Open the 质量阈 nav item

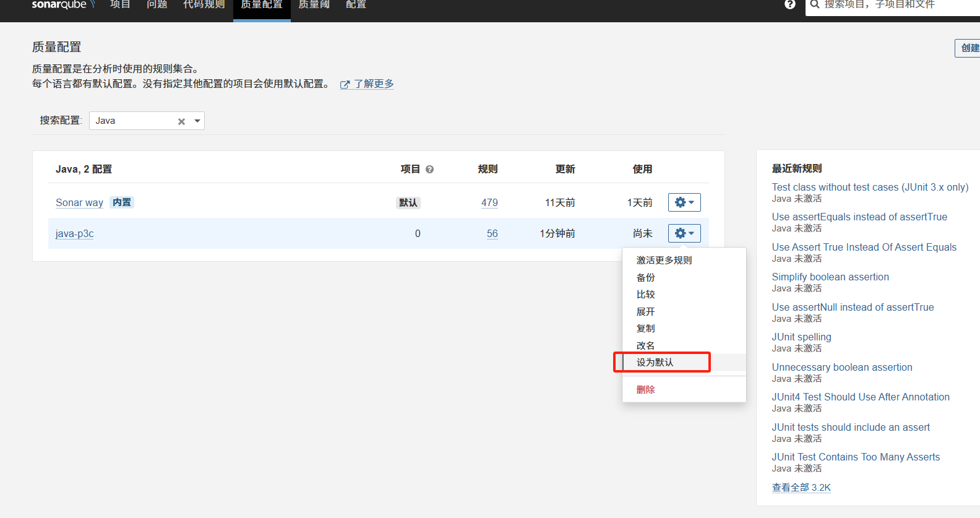[314, 5]
